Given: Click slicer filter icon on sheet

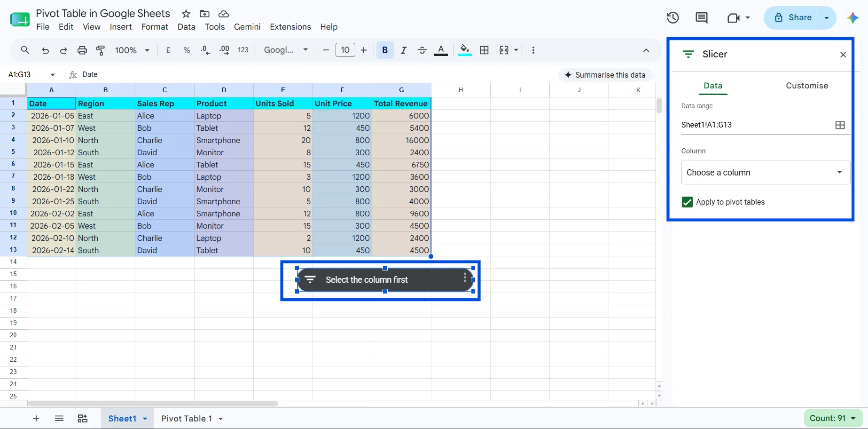Looking at the screenshot, I should (x=310, y=279).
